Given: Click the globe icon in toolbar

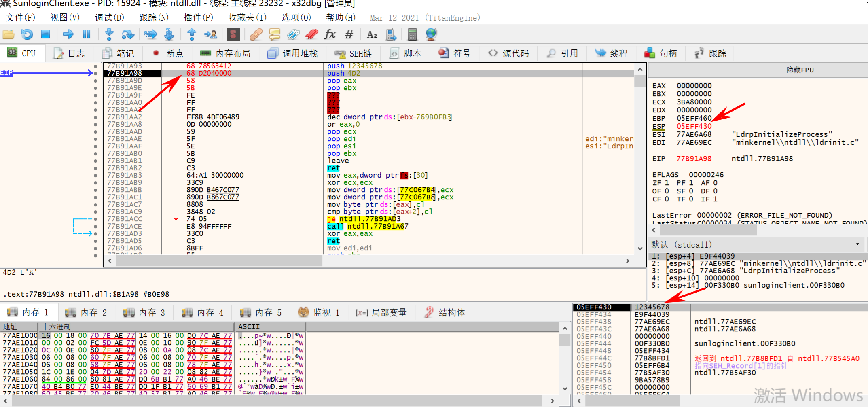Looking at the screenshot, I should click(431, 35).
